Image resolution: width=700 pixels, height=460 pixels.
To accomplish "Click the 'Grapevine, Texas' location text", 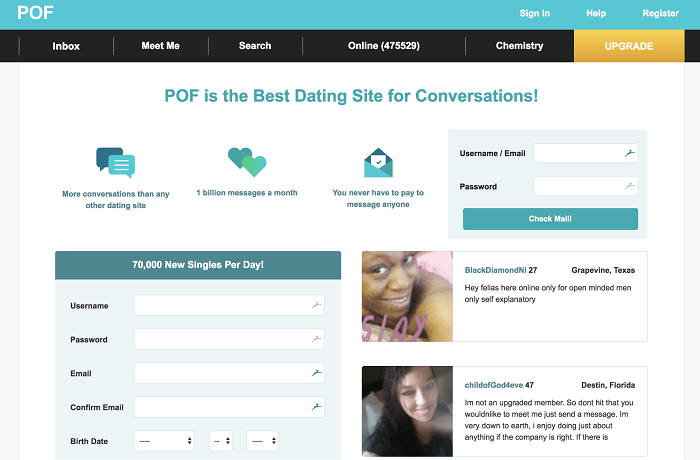I will (603, 270).
